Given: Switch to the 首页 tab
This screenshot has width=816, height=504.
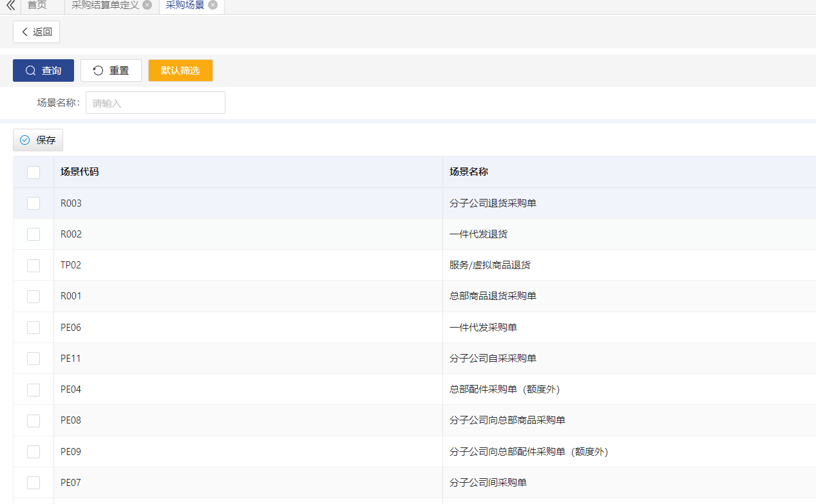Looking at the screenshot, I should click(x=38, y=6).
